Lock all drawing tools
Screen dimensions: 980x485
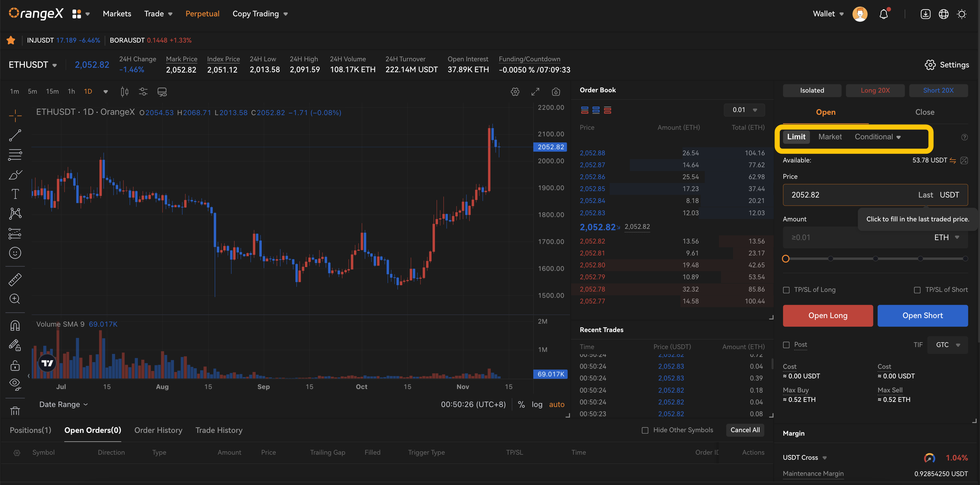(15, 365)
